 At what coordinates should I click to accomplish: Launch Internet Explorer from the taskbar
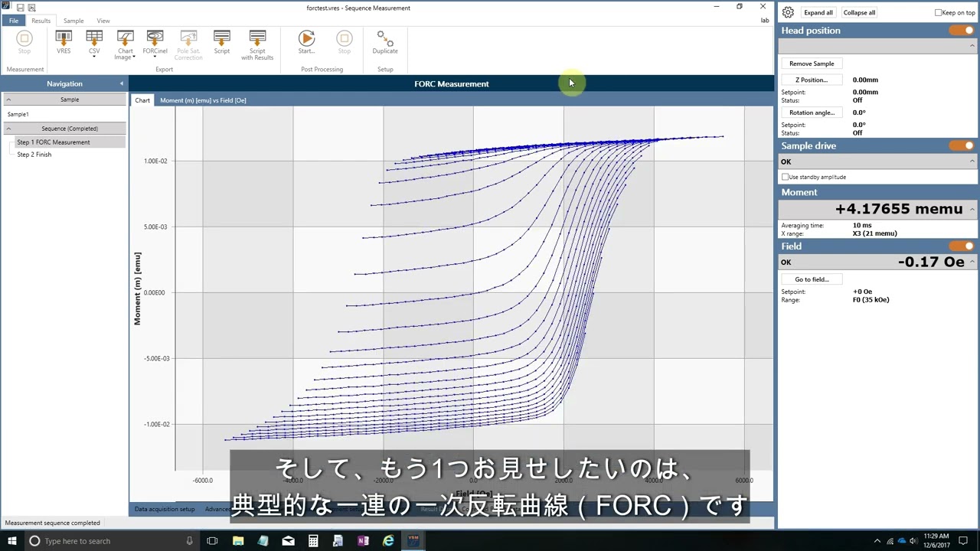point(388,541)
